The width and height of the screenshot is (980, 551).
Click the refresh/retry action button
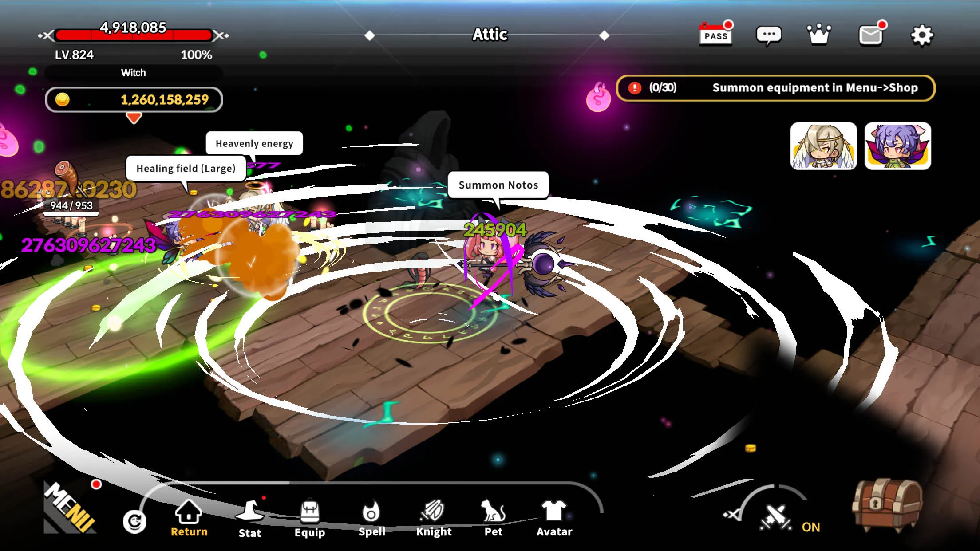(134, 519)
